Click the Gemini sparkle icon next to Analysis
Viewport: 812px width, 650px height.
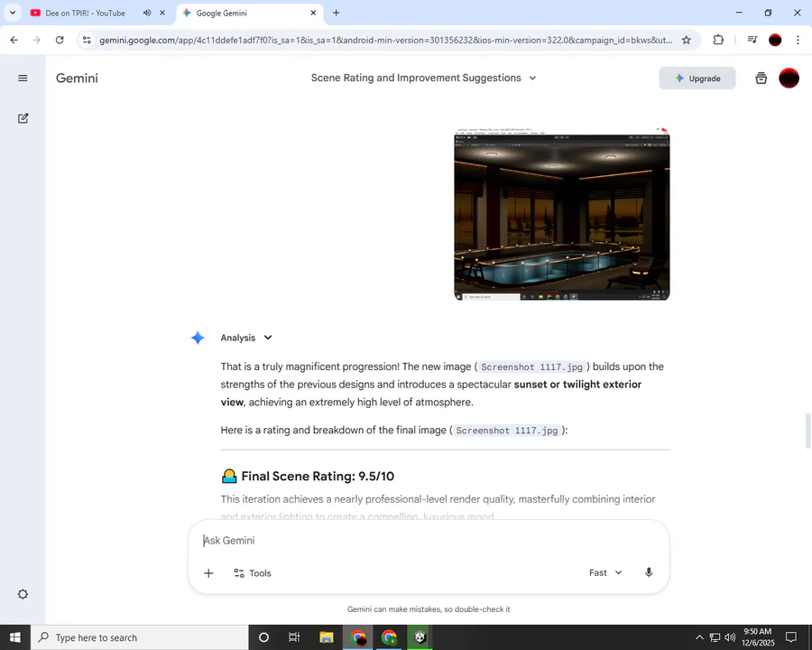pos(198,338)
